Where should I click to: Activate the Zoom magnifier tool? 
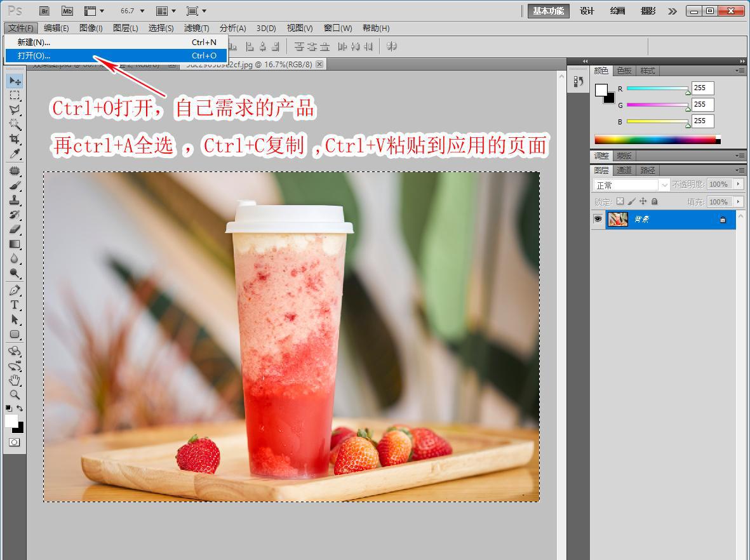[x=15, y=394]
